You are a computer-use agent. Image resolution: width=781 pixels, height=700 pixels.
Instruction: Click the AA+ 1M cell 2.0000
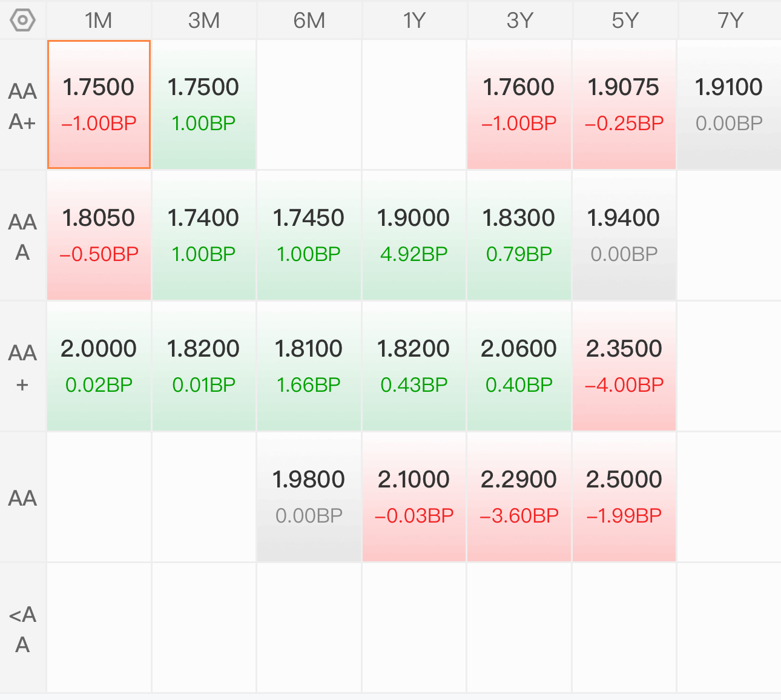tap(99, 366)
